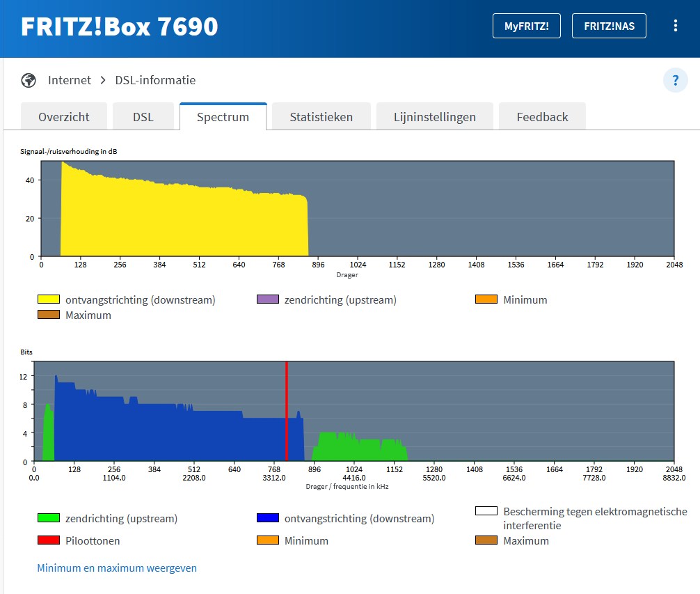700x594 pixels.
Task: Click the red pilot tone marker in Bits chart
Action: 287,411
